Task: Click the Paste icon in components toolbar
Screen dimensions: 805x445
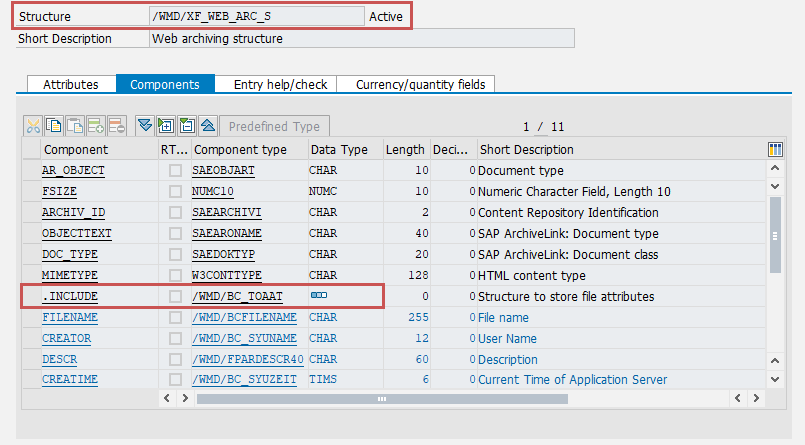Action: click(75, 126)
